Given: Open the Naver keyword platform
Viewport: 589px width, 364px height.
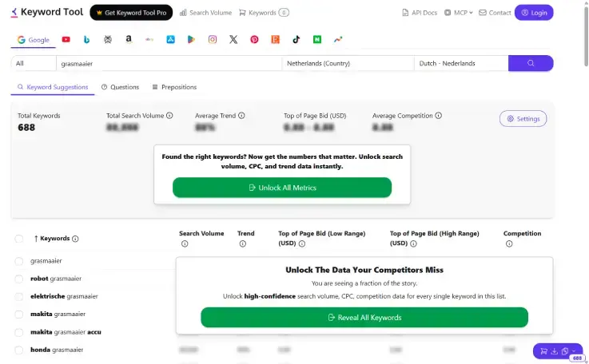Looking at the screenshot, I should pos(317,39).
